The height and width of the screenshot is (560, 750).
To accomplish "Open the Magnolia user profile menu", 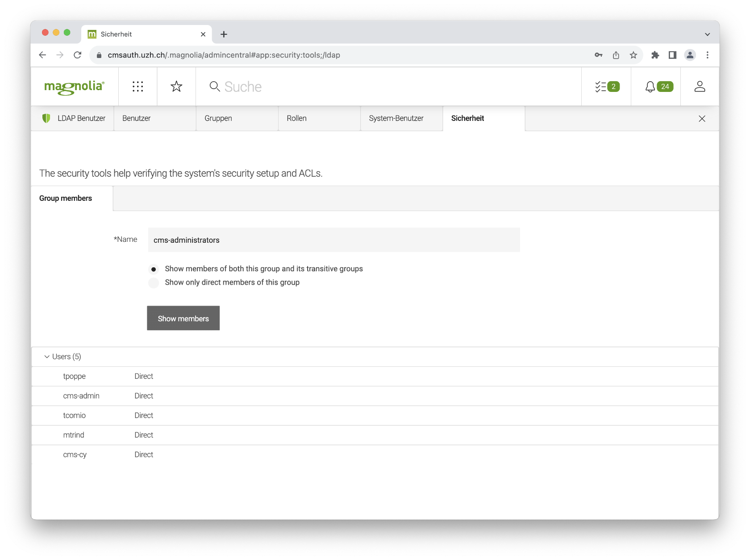I will 700,87.
